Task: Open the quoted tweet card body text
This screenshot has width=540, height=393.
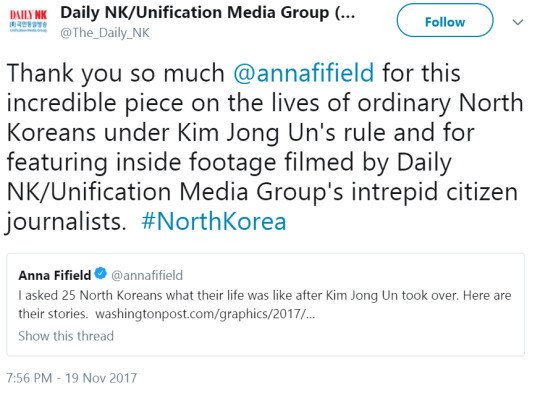Action: (265, 304)
